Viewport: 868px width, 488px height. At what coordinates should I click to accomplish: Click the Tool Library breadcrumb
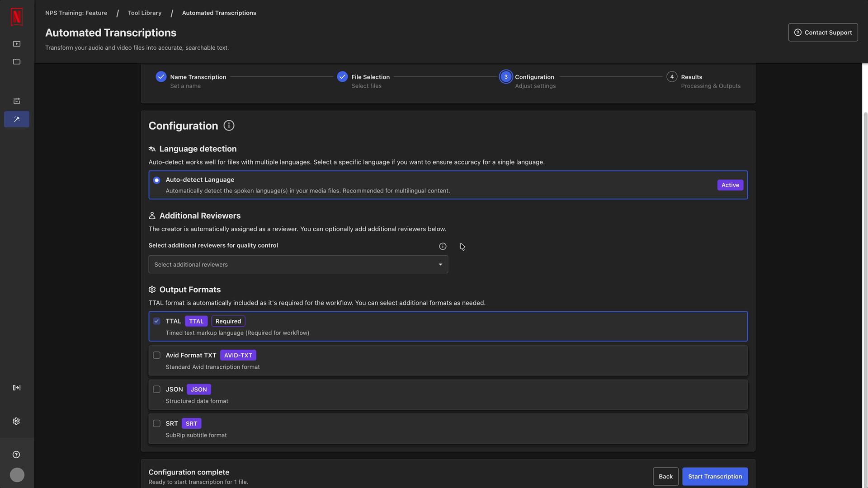tap(145, 13)
